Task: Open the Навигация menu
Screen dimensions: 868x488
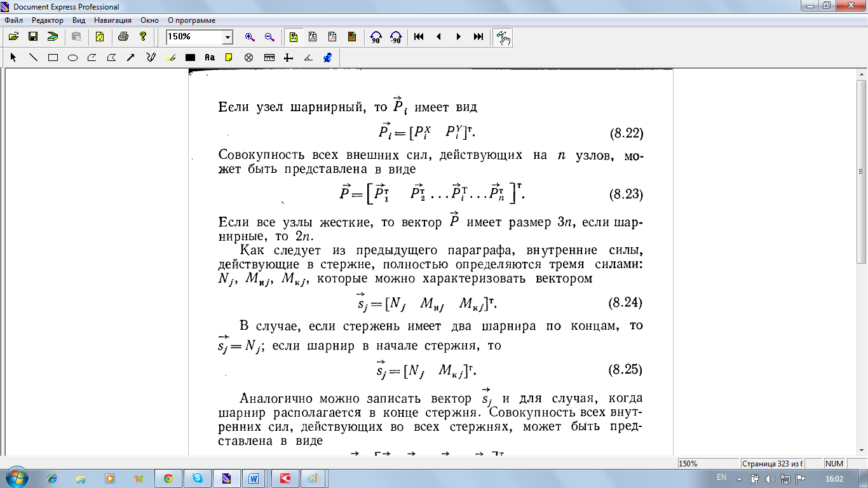Action: coord(112,20)
